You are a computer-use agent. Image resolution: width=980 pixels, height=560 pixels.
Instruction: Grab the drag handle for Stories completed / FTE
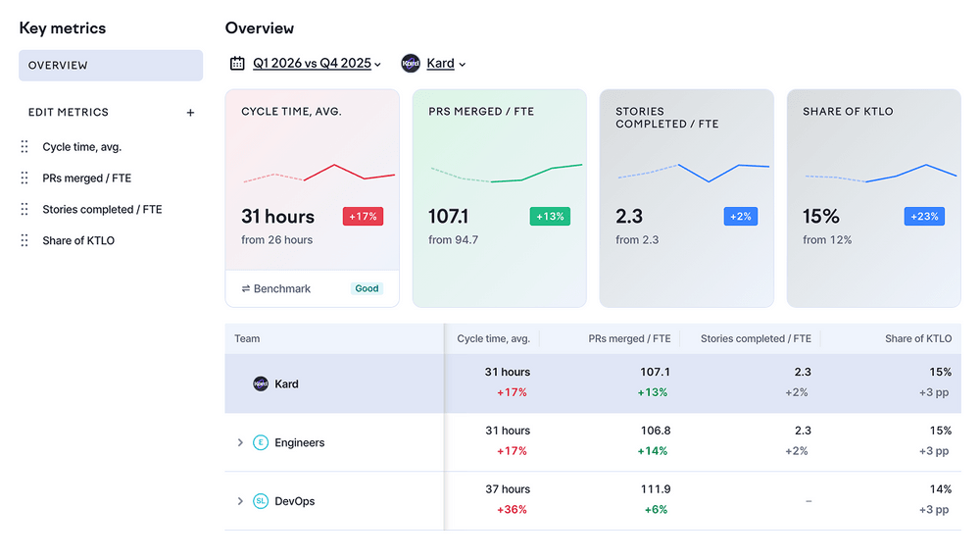pos(24,210)
